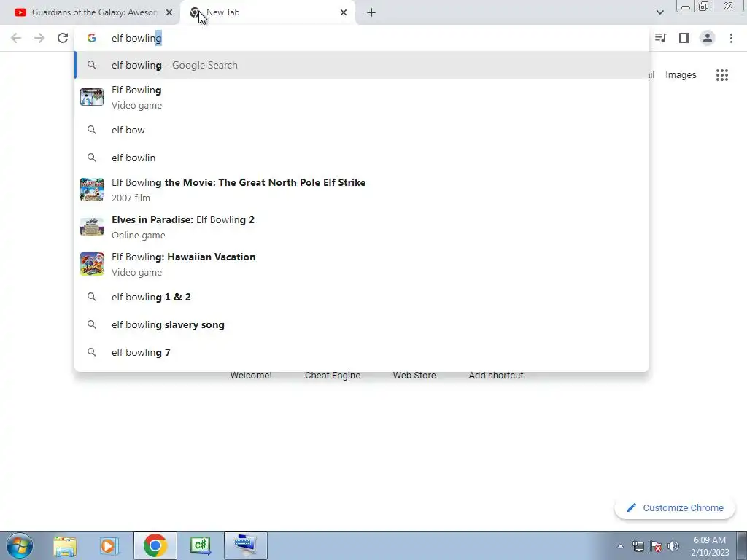The height and width of the screenshot is (560, 747).
Task: Click the Customize Chrome button
Action: point(675,508)
